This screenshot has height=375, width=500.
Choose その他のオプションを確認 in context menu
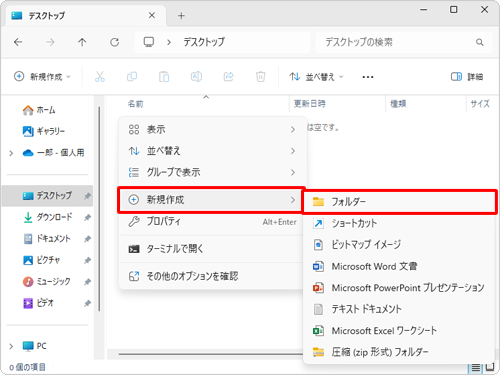(212, 276)
